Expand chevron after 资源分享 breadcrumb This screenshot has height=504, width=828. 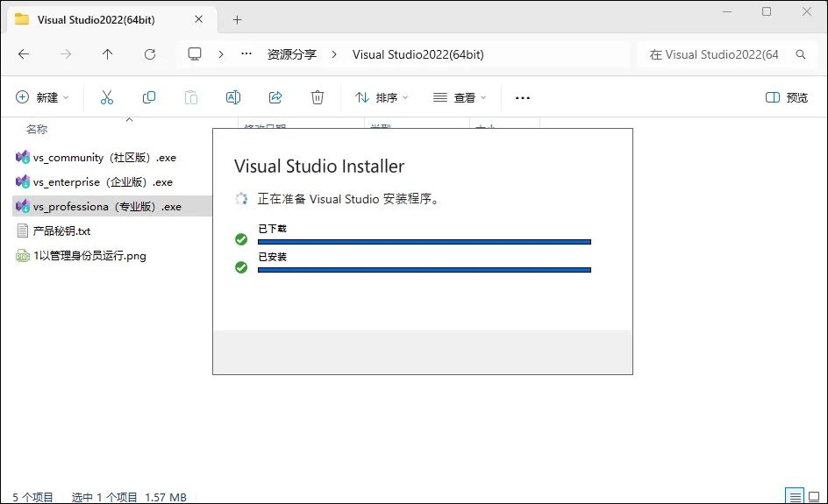333,54
